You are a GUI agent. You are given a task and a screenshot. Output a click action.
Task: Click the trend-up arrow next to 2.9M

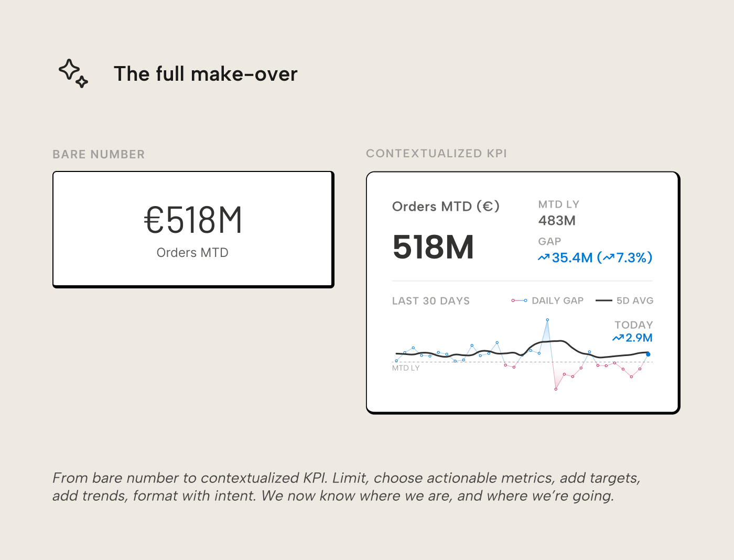point(618,338)
